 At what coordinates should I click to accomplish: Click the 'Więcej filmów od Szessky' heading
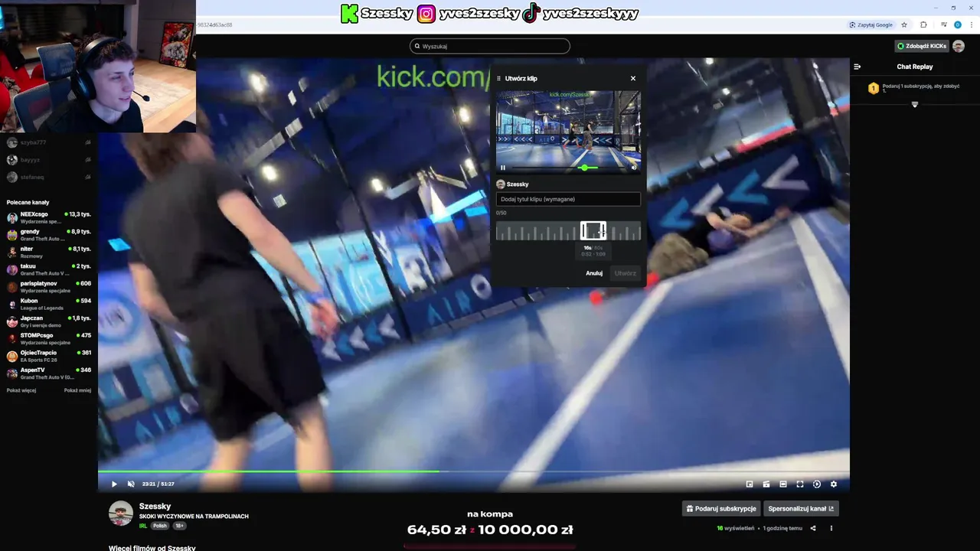152,548
